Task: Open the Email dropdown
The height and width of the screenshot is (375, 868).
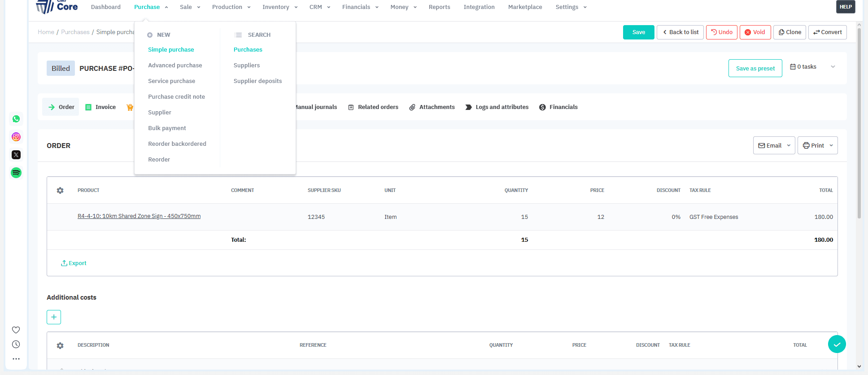Action: (774, 145)
